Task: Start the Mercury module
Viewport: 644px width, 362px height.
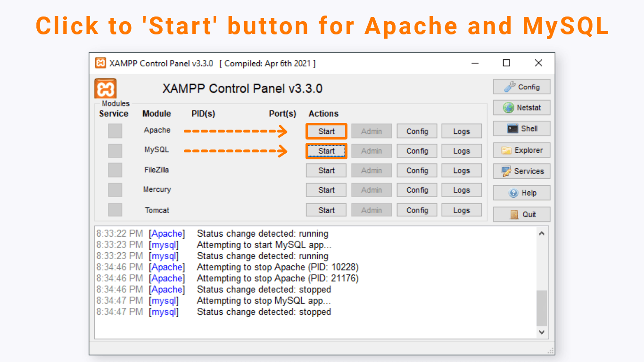Action: pos(326,190)
